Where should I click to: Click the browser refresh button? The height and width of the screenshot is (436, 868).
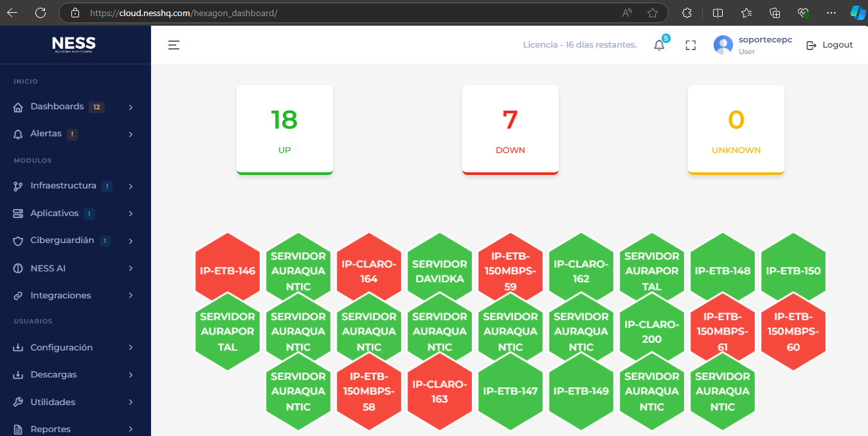click(x=41, y=13)
